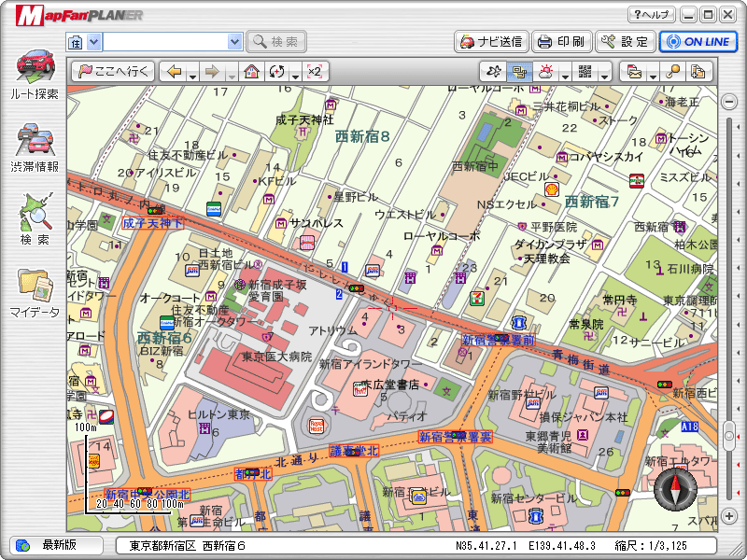Toggle the highlighted map labels icon
Image resolution: width=747 pixels, height=560 pixels.
click(x=519, y=72)
